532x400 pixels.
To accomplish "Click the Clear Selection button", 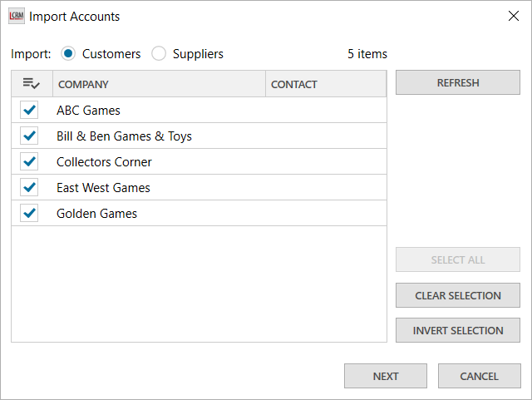I will (x=458, y=295).
